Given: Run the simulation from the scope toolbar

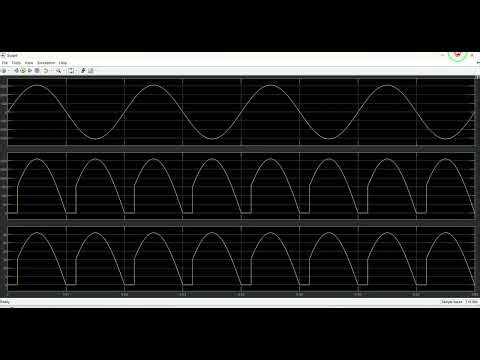Looking at the screenshot, I should coord(23,70).
